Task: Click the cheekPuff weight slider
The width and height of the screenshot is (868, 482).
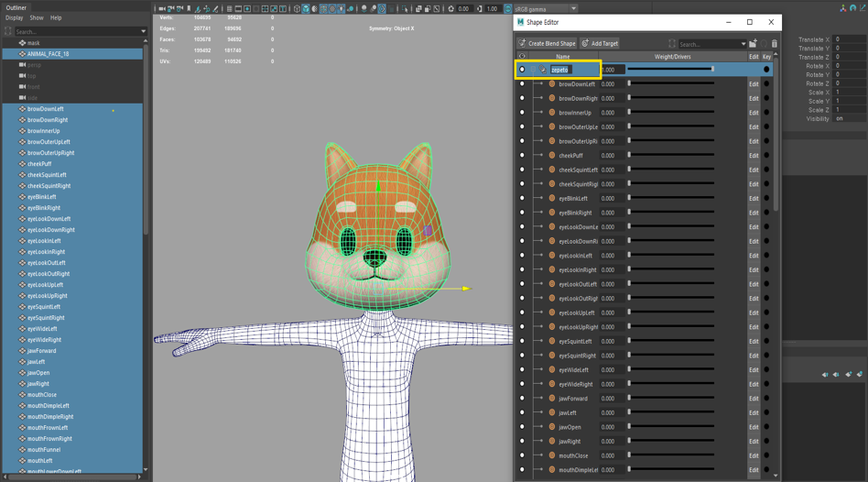Action: [670, 155]
